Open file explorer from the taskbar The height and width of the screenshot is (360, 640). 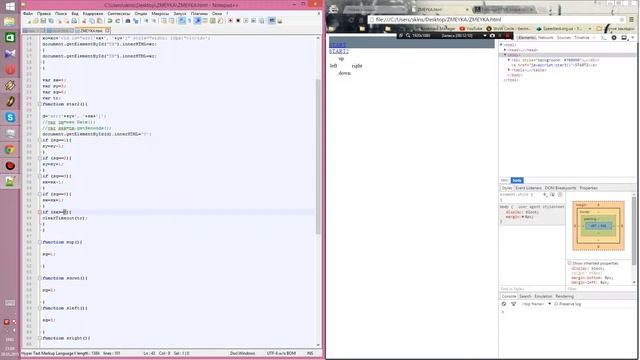(x=10, y=22)
